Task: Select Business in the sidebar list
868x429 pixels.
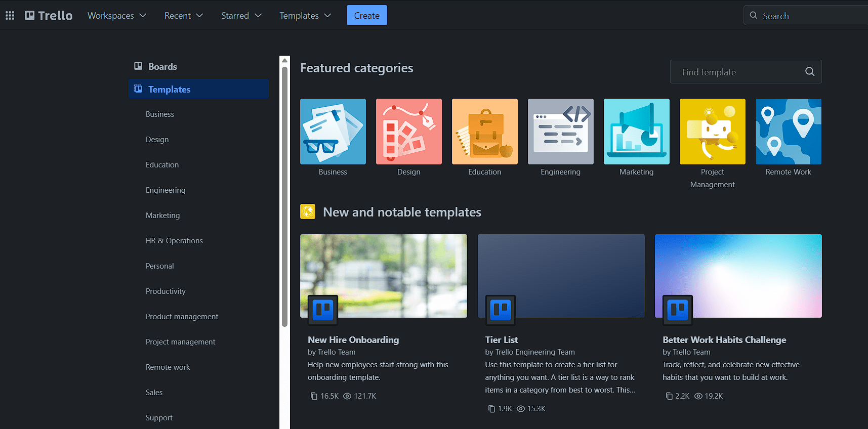Action: [x=160, y=114]
